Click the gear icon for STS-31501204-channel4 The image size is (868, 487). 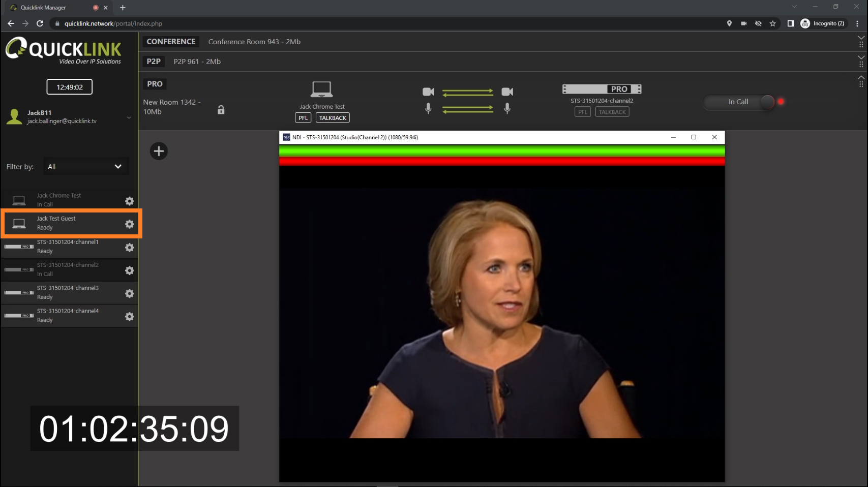point(130,317)
